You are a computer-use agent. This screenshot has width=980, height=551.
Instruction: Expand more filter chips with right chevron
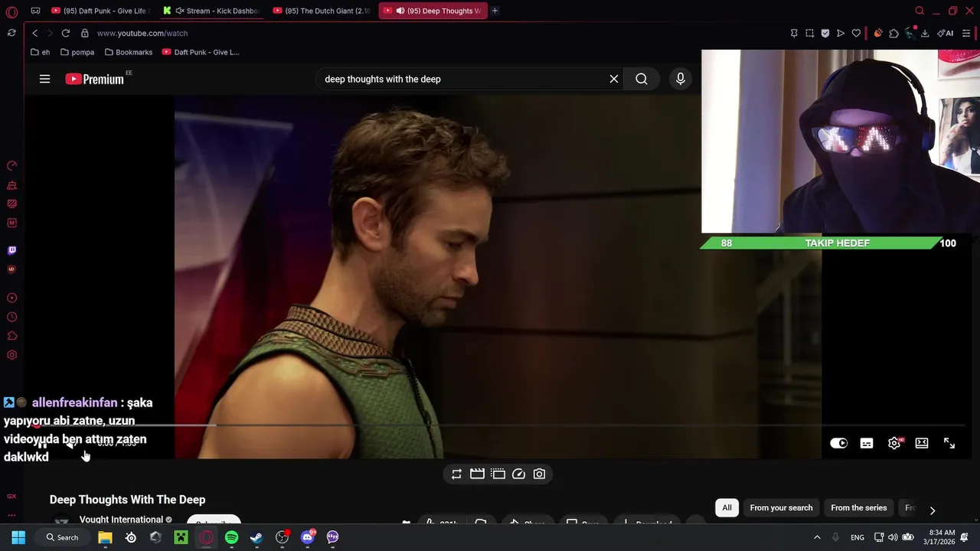[x=932, y=510]
